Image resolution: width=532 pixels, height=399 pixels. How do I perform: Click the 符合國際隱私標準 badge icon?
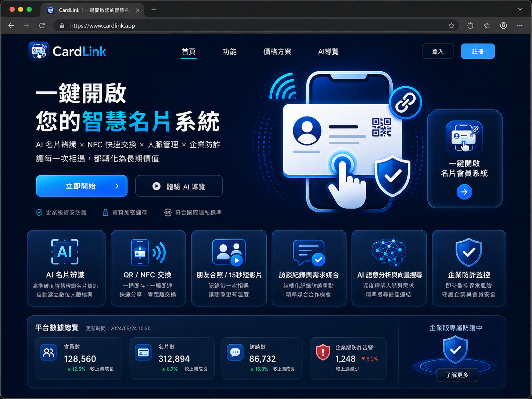168,212
